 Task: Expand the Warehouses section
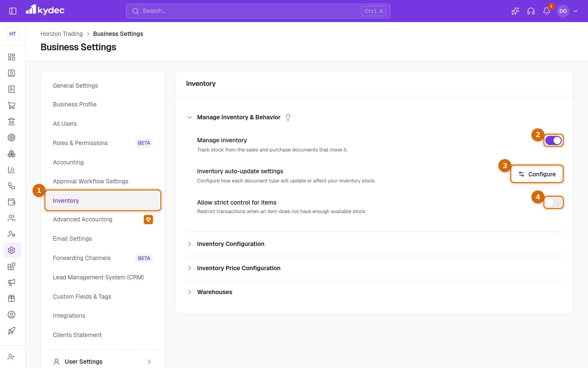[190, 292]
